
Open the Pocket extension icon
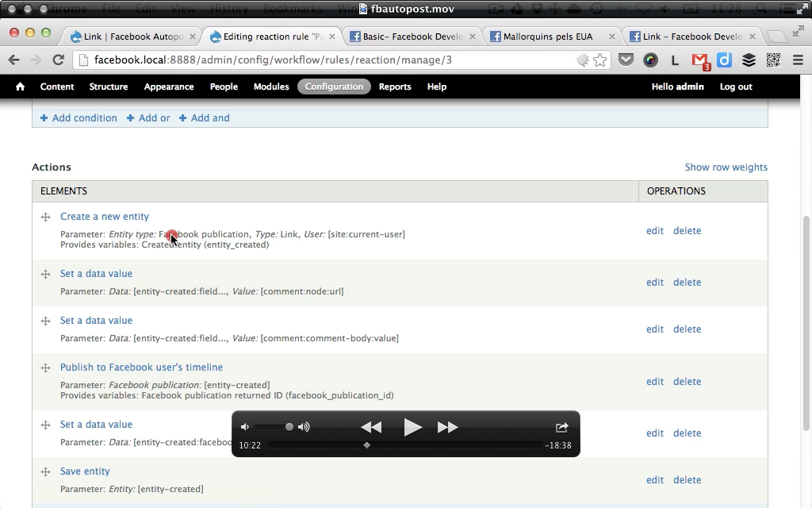(x=626, y=60)
